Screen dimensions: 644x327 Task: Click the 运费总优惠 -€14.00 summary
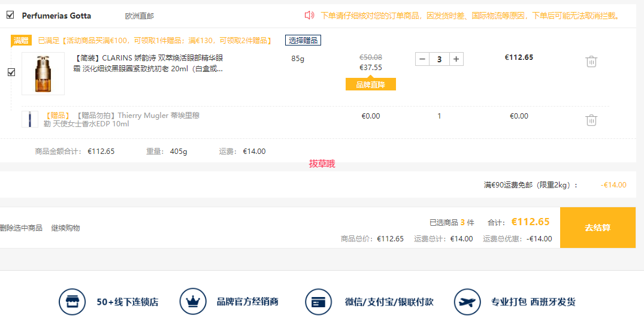[x=518, y=239]
